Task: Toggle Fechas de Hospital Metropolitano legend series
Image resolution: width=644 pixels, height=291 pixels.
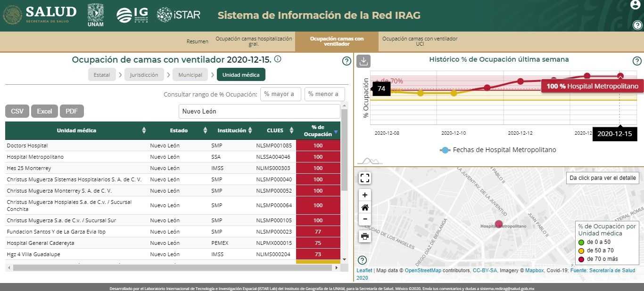Action: [x=498, y=150]
